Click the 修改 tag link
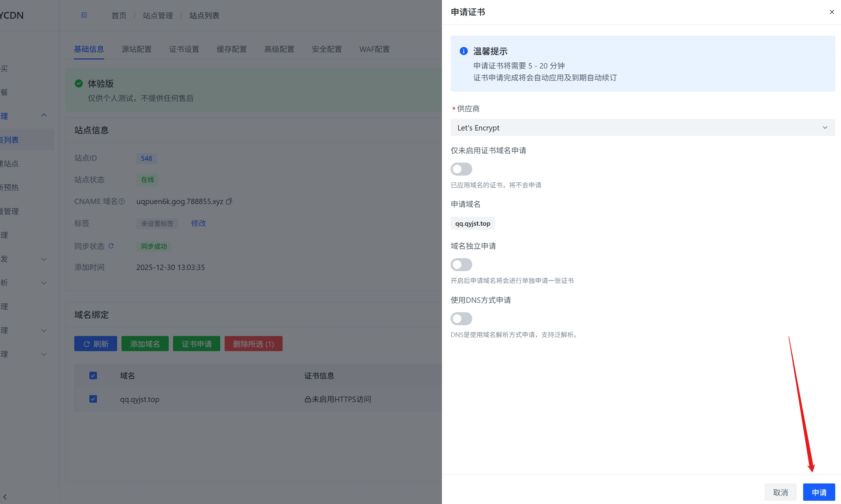Viewport: 841px width, 504px height. click(x=198, y=223)
